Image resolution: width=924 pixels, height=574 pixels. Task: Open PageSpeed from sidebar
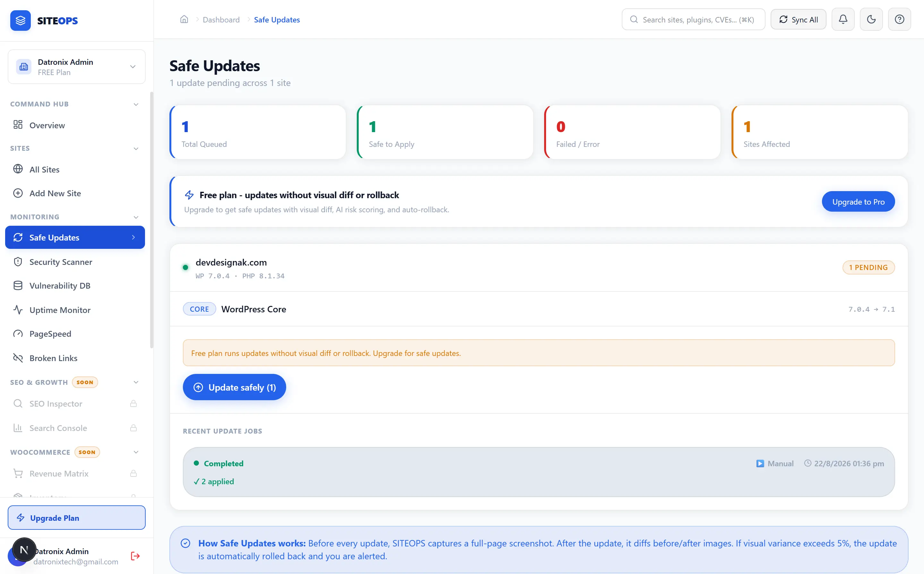click(75, 334)
